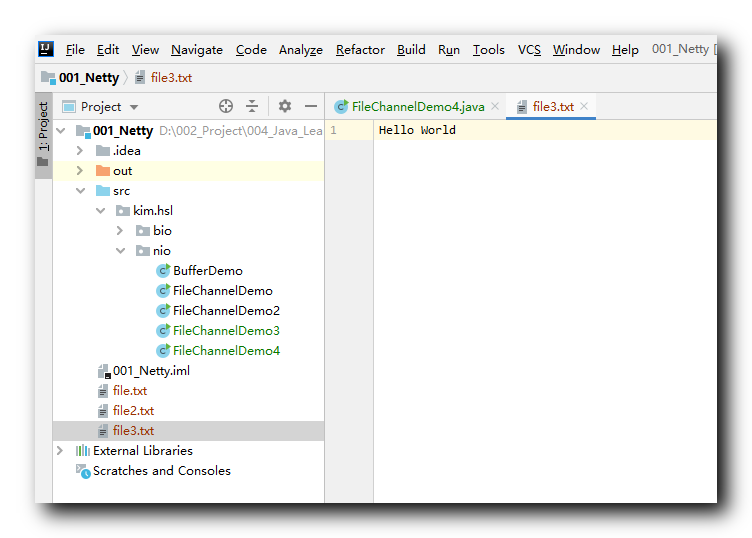Screen dimensions: 752x538
Task: Click the file2.txt text file icon
Action: pos(103,411)
